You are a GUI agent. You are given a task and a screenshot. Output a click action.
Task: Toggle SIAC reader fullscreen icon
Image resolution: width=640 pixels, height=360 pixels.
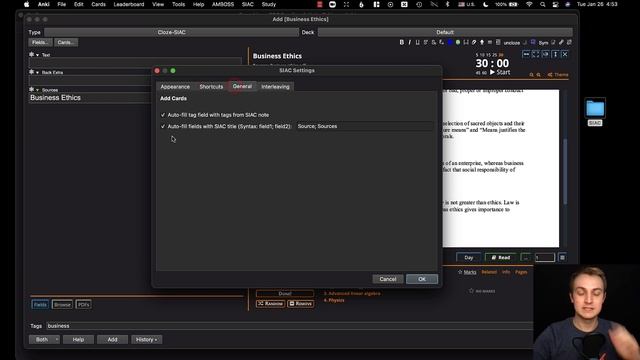click(x=536, y=54)
